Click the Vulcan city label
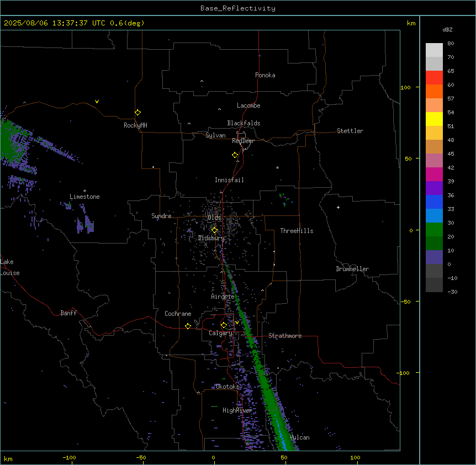This screenshot has width=476, height=465. [x=299, y=437]
